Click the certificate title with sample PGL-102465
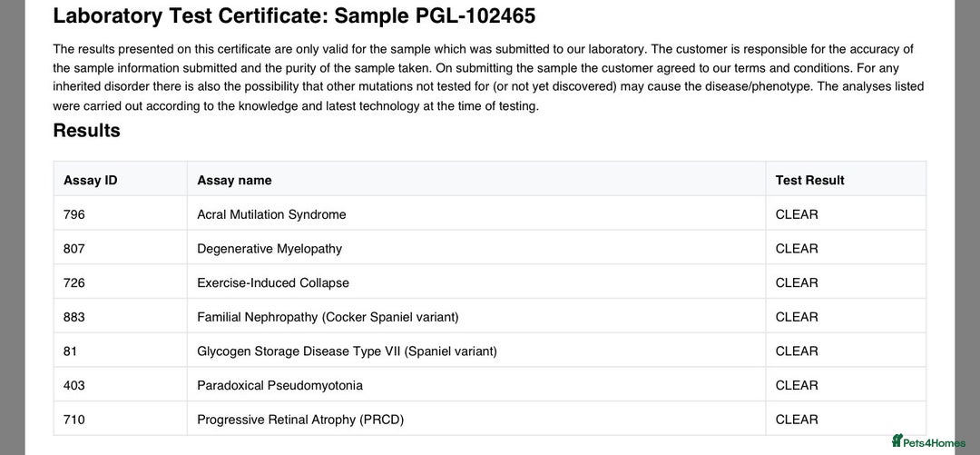Image resolution: width=980 pixels, height=455 pixels. click(x=294, y=15)
